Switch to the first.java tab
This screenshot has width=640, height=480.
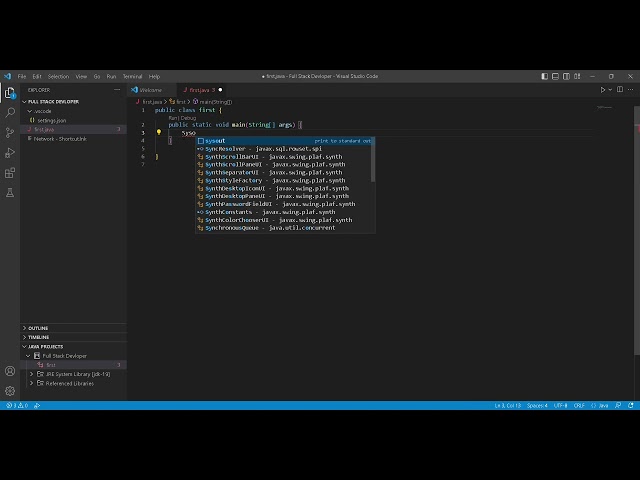tap(202, 90)
